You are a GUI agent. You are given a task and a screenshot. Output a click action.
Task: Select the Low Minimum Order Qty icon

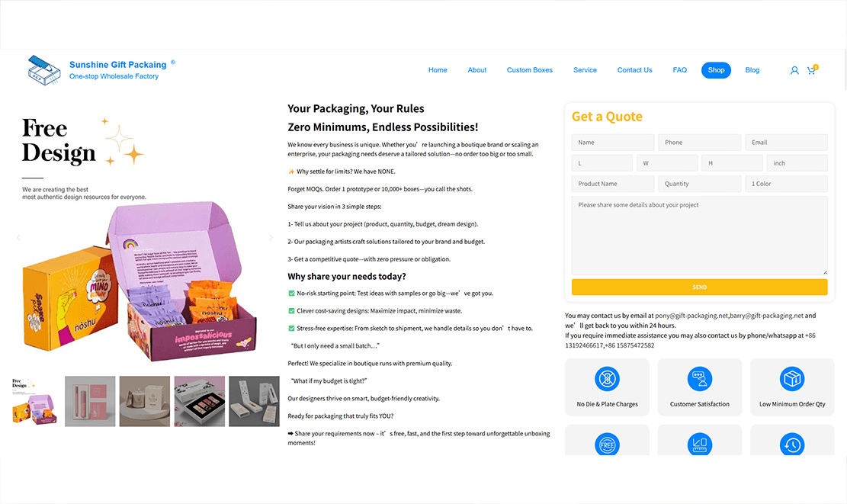(x=792, y=379)
